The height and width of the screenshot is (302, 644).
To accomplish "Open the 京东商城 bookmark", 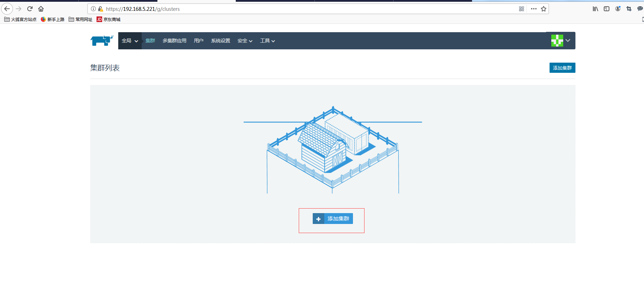I will click(x=108, y=20).
